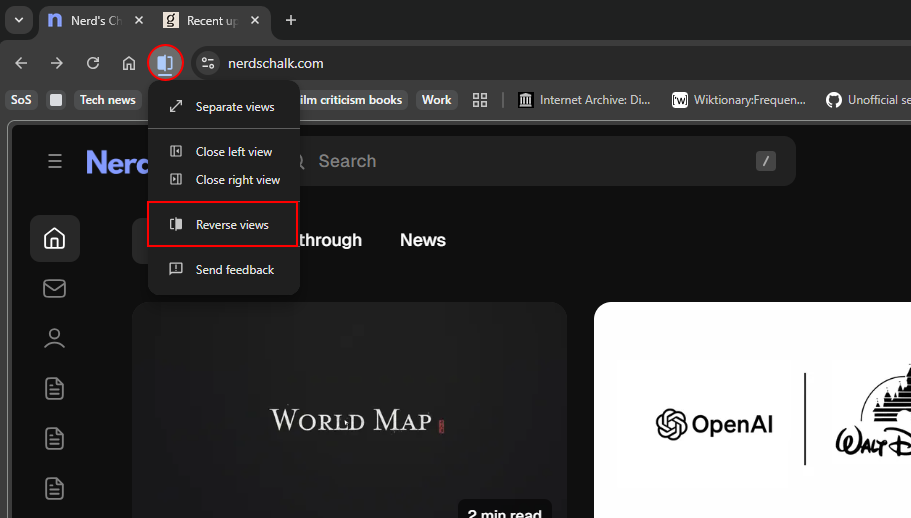
Task: Click the page Search field
Action: coord(530,161)
